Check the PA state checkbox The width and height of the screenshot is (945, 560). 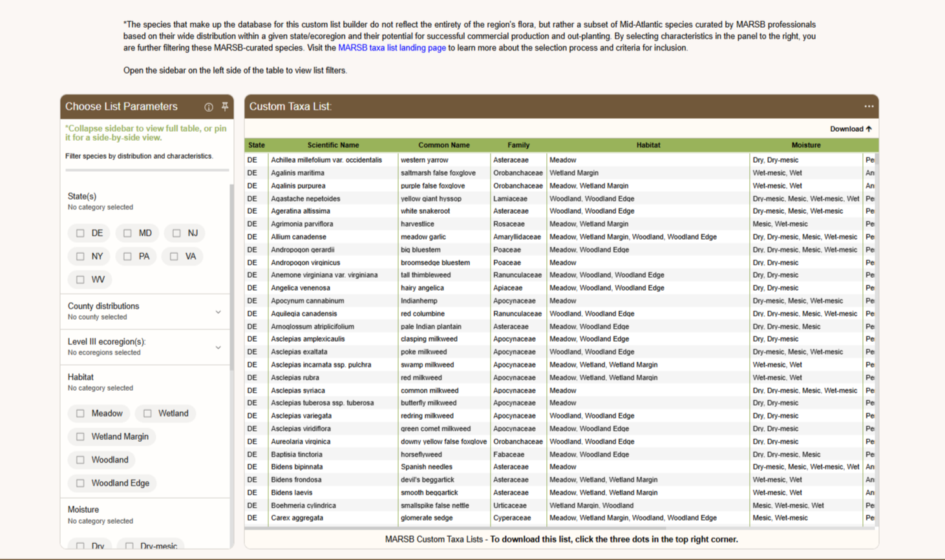127,256
